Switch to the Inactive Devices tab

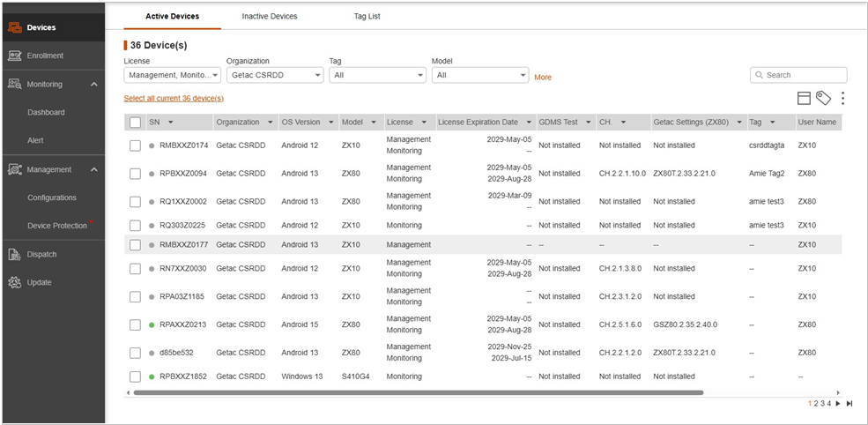click(x=270, y=16)
